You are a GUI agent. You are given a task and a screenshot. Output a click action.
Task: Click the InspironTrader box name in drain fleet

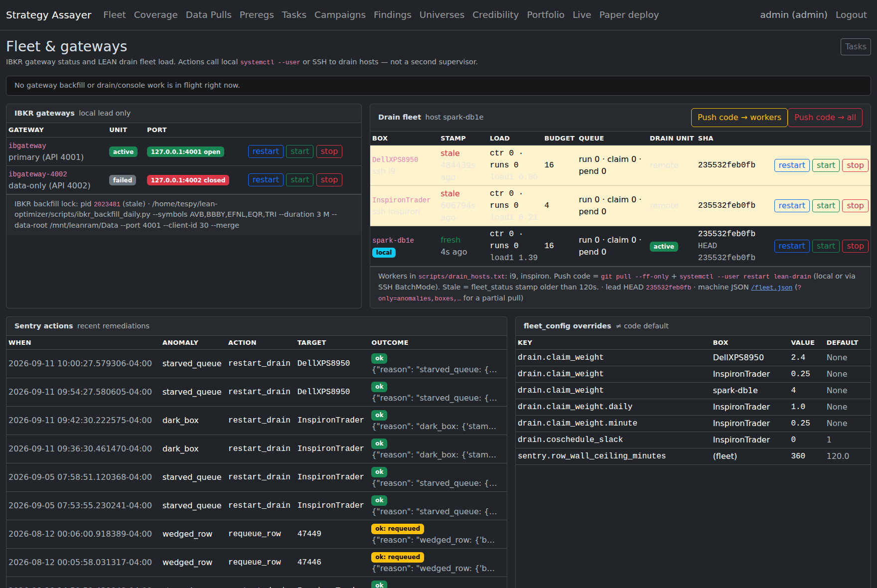click(401, 200)
